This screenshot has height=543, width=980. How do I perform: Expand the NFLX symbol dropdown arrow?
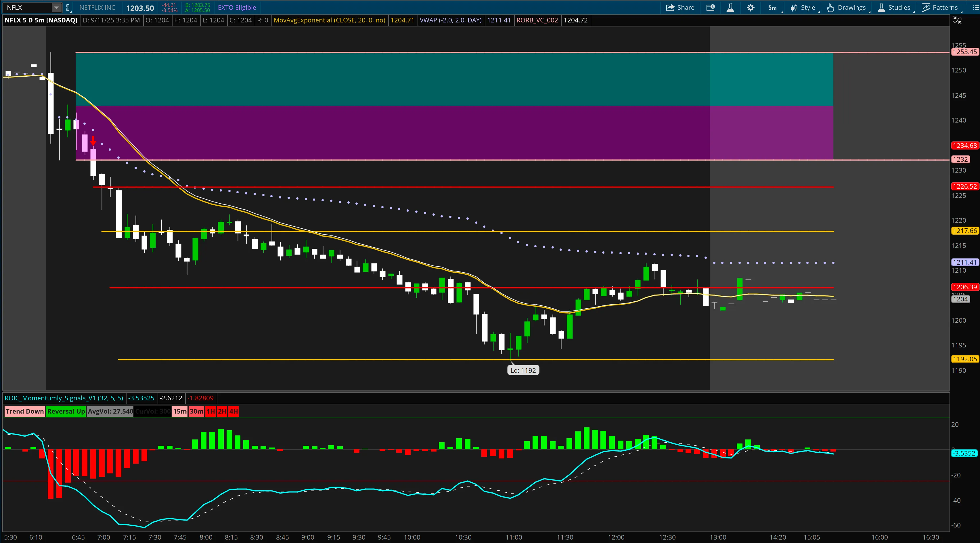(56, 7)
